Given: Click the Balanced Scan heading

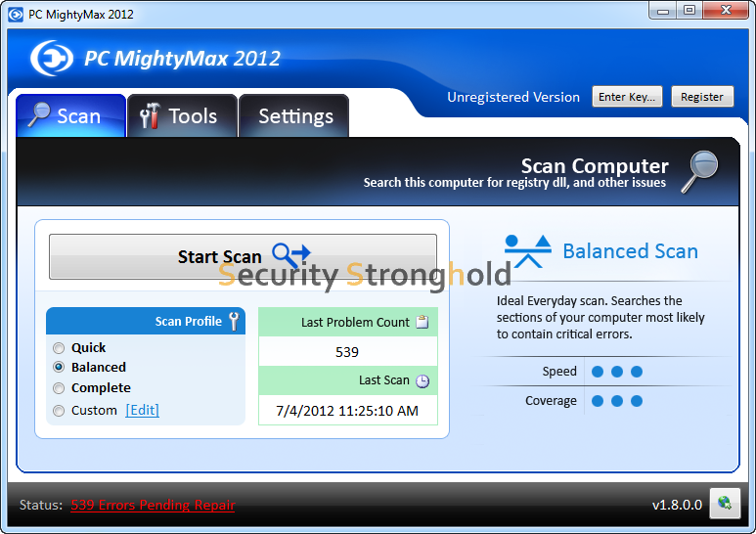Looking at the screenshot, I should 631,251.
